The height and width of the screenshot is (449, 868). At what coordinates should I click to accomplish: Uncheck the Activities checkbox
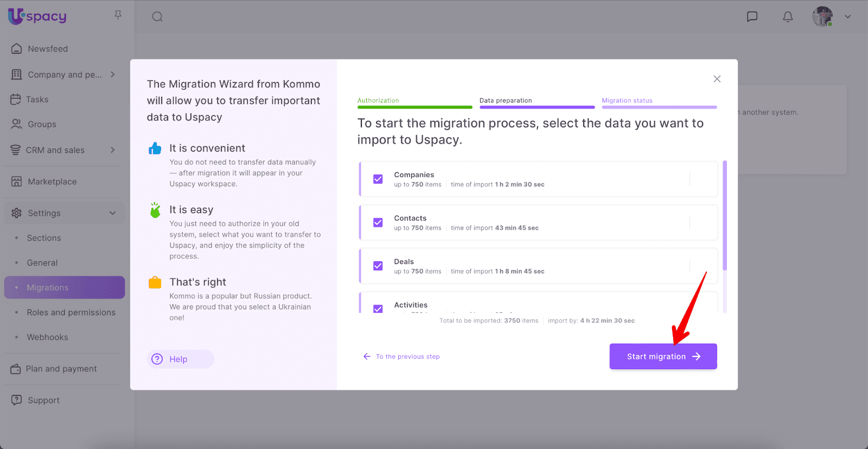pos(378,309)
